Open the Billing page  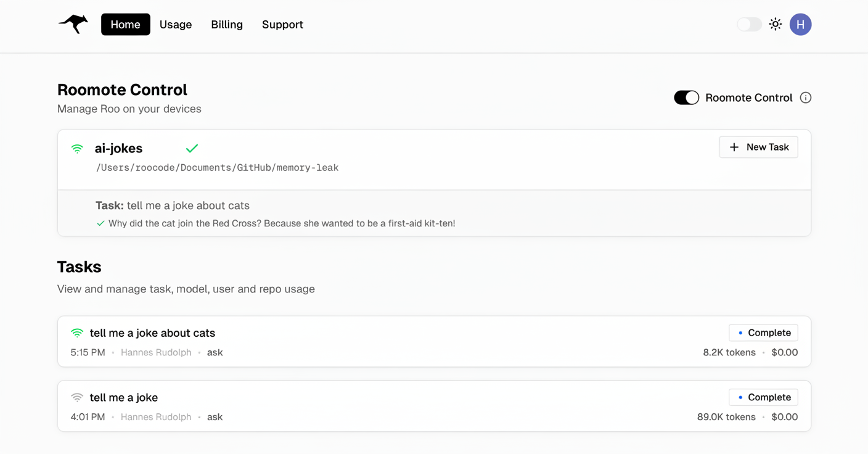(226, 25)
